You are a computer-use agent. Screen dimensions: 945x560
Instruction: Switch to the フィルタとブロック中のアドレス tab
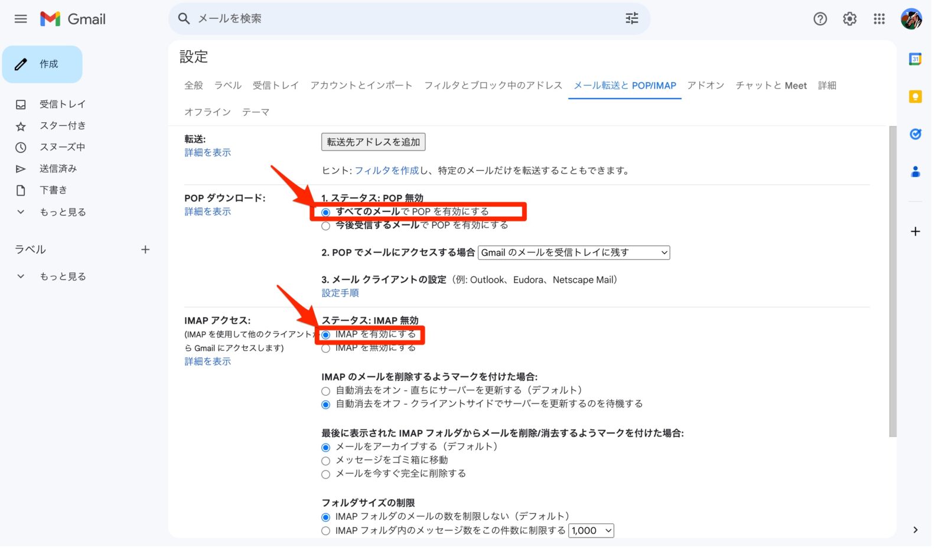point(493,86)
